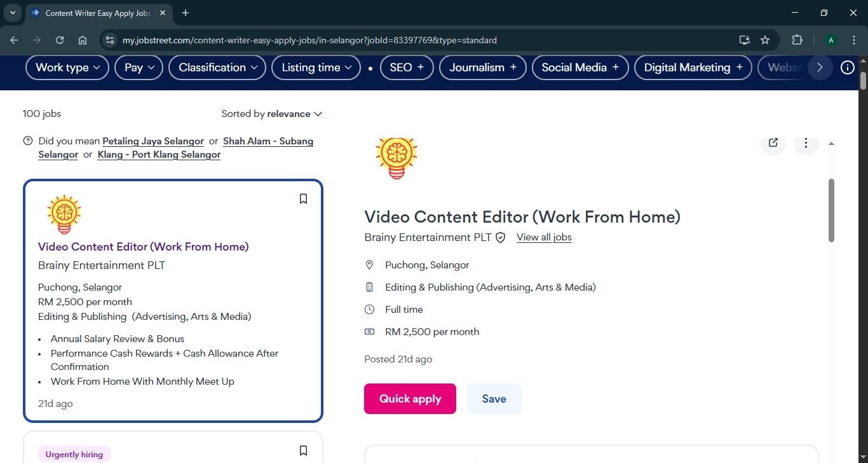Open the job posting in a new tab
The width and height of the screenshot is (868, 463).
[x=772, y=142]
